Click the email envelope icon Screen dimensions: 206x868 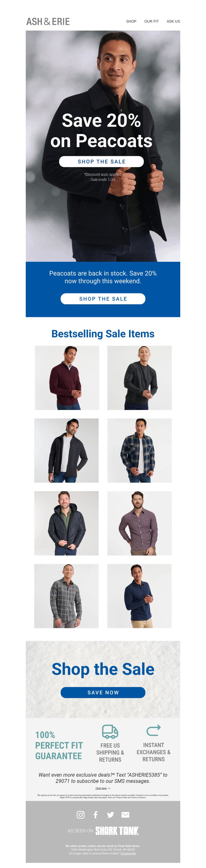tap(125, 815)
